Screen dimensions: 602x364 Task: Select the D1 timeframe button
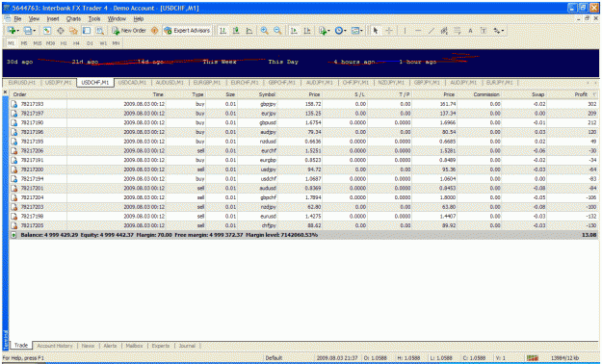click(90, 43)
